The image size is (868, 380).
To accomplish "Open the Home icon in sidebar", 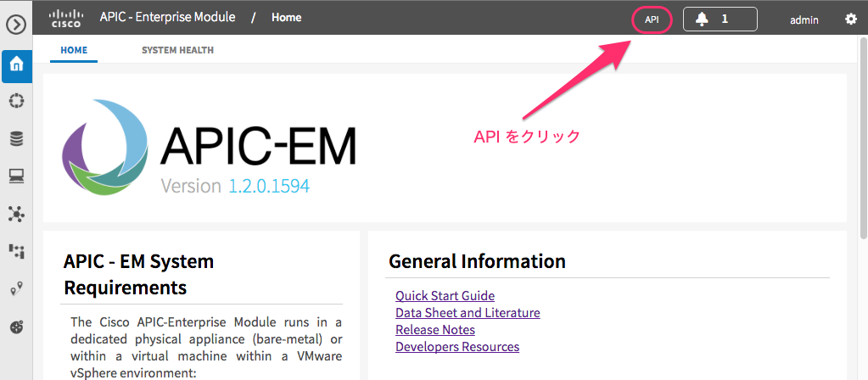I will click(17, 66).
